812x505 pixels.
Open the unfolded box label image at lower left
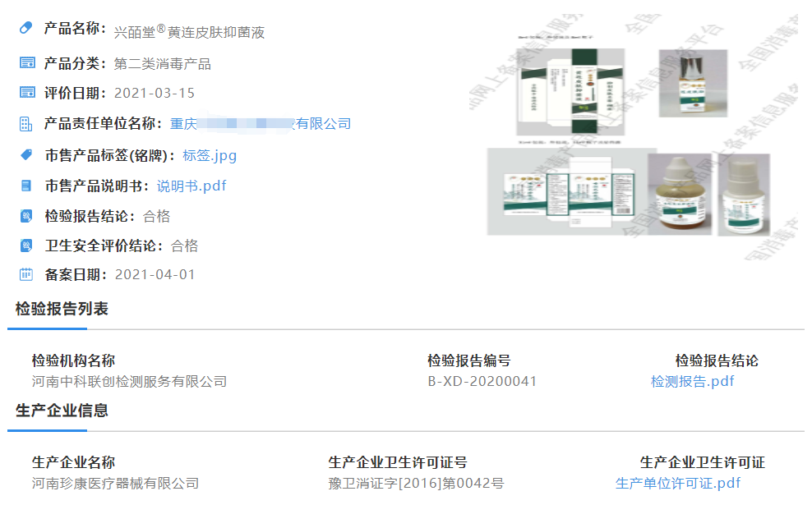[x=568, y=191]
